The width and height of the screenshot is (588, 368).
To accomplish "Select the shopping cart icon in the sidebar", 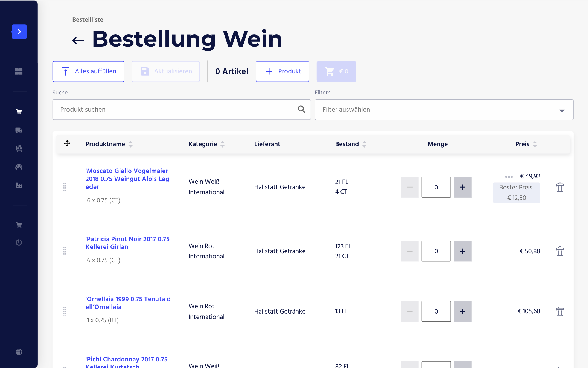I will coord(19,111).
